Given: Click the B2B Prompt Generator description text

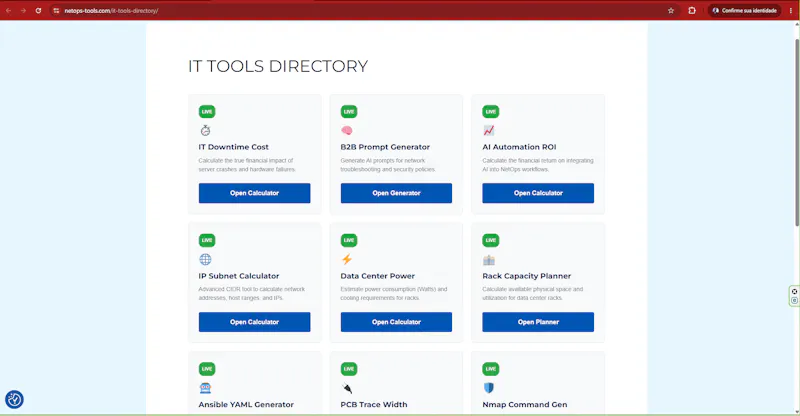Looking at the screenshot, I should 388,165.
